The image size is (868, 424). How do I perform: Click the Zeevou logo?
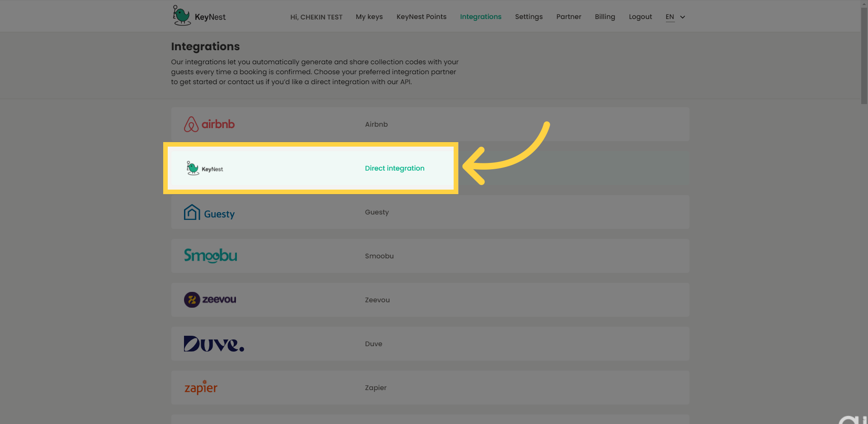tap(210, 300)
